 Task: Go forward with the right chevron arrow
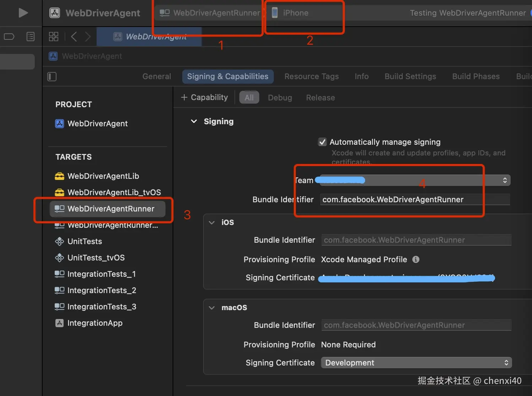point(88,37)
